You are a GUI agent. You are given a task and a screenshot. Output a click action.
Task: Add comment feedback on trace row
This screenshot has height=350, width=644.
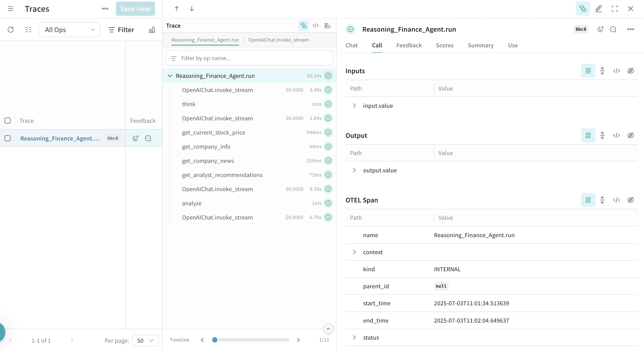(148, 138)
